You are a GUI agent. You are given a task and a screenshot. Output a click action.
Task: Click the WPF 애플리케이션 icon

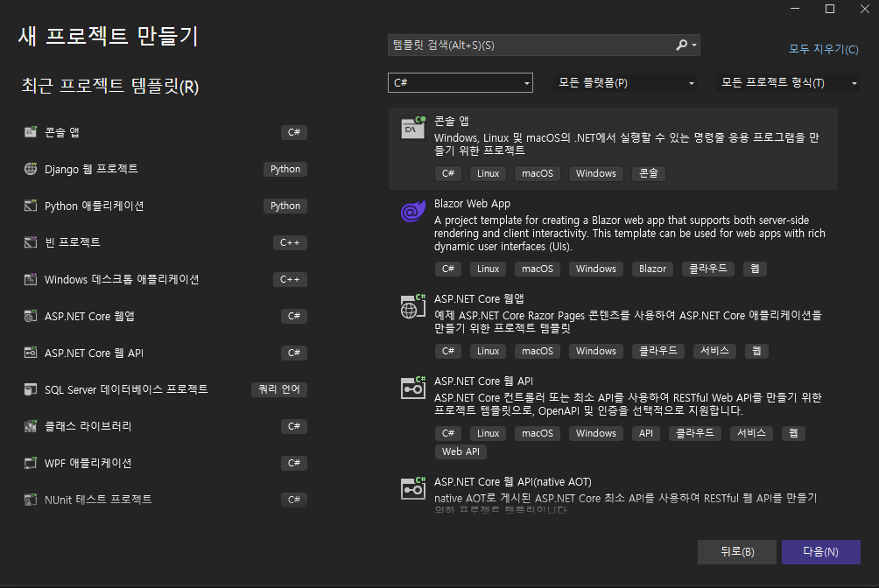pos(31,463)
